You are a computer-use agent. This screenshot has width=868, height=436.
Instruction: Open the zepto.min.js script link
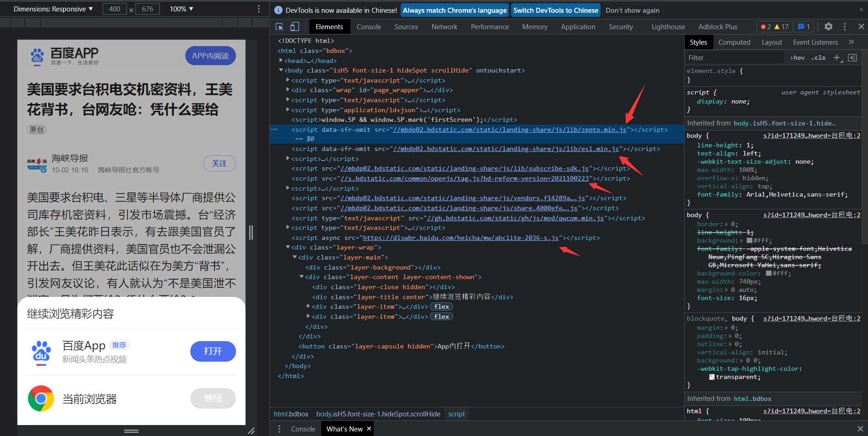tap(510, 130)
